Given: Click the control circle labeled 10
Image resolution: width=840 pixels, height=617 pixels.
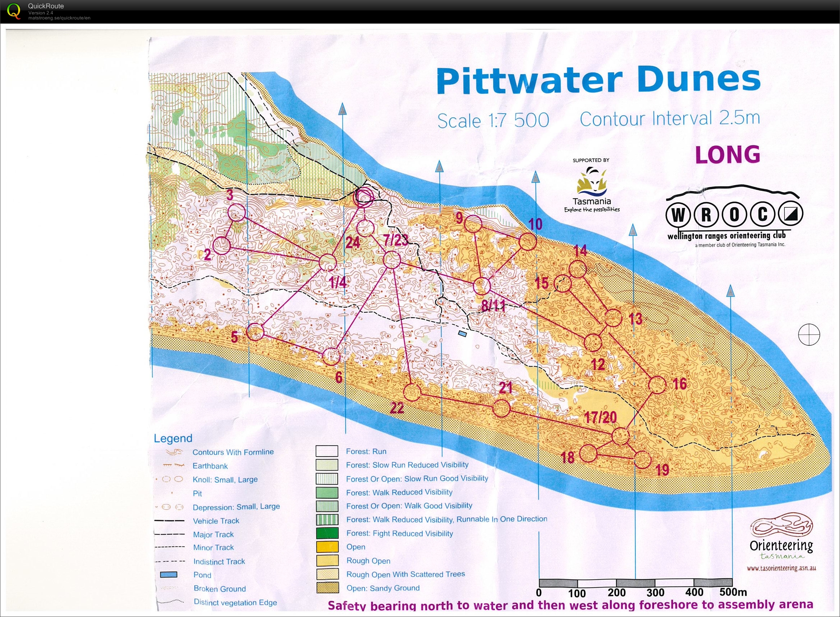Looking at the screenshot, I should coord(528,242).
